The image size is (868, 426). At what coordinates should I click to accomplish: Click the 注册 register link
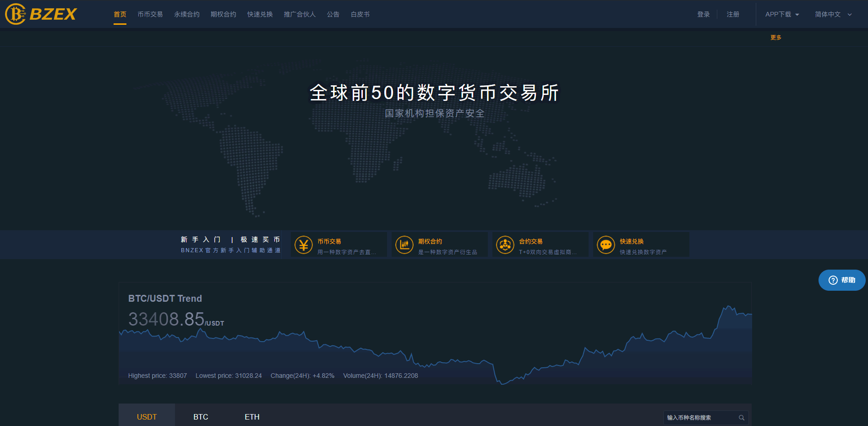[x=733, y=15]
